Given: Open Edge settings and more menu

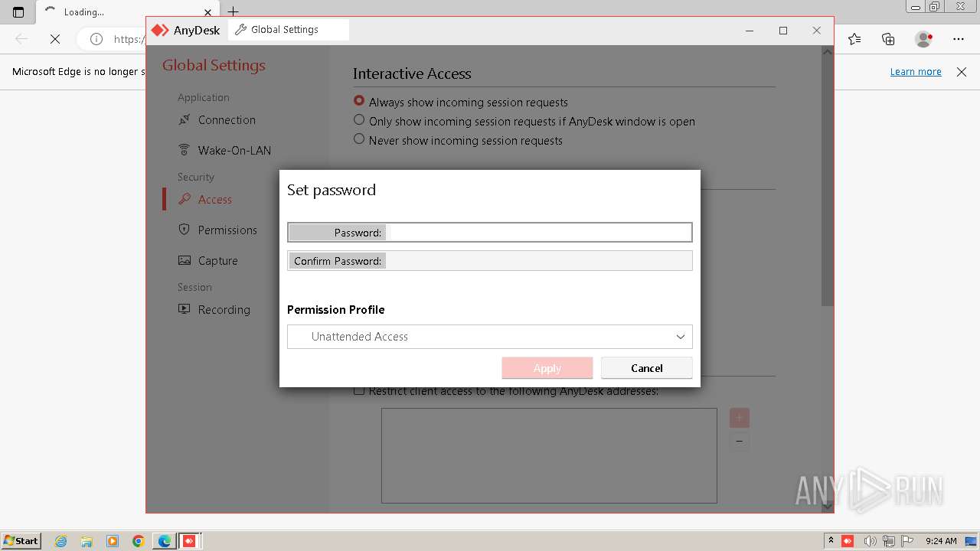Looking at the screenshot, I should point(959,39).
